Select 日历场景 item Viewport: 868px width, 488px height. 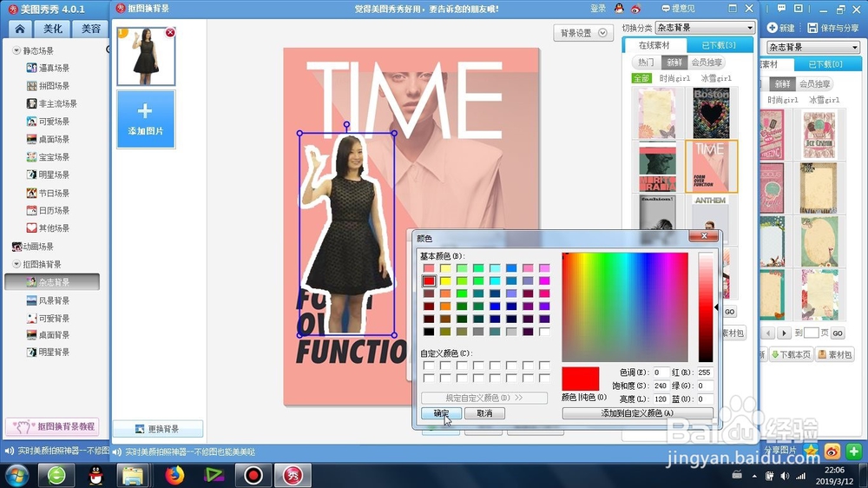[x=48, y=210]
